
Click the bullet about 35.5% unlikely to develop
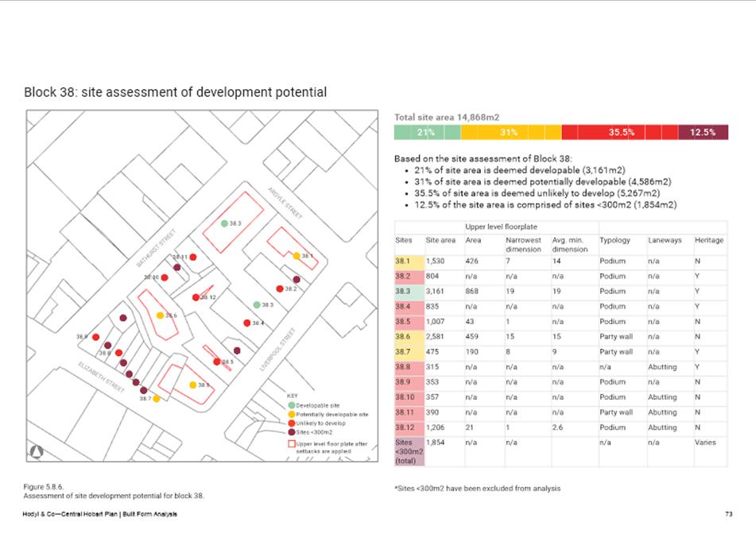[x=537, y=193]
